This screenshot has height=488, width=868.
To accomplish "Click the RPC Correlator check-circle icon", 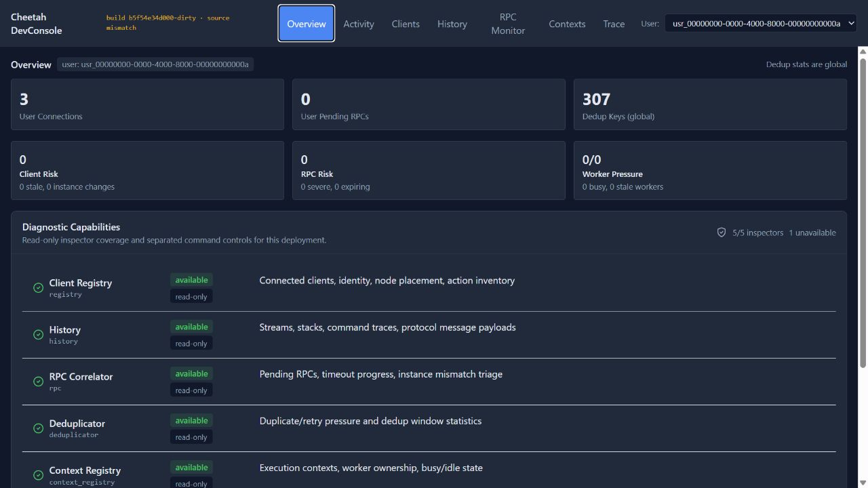I will point(39,381).
